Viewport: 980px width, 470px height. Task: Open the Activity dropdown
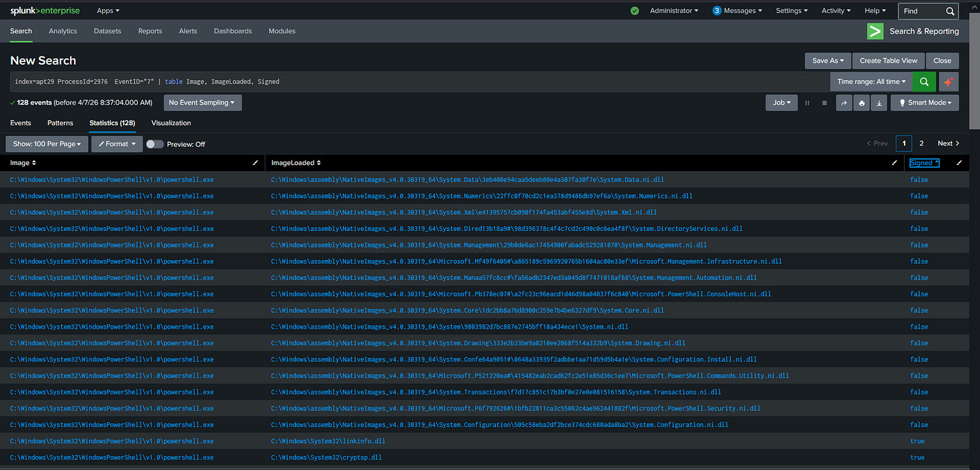coord(836,11)
